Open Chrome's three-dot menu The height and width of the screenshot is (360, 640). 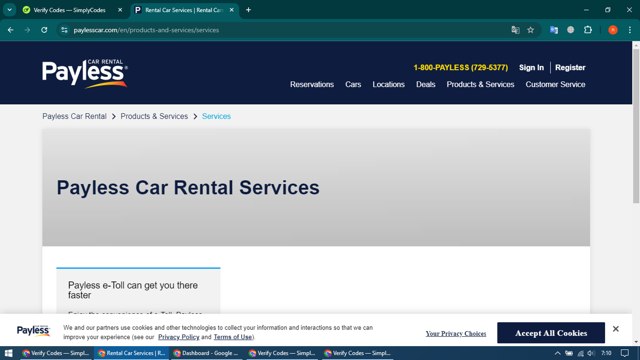[630, 30]
